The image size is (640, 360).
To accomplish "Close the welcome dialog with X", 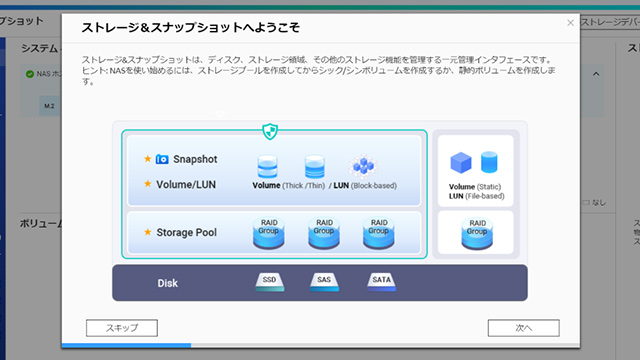I will tap(570, 23).
